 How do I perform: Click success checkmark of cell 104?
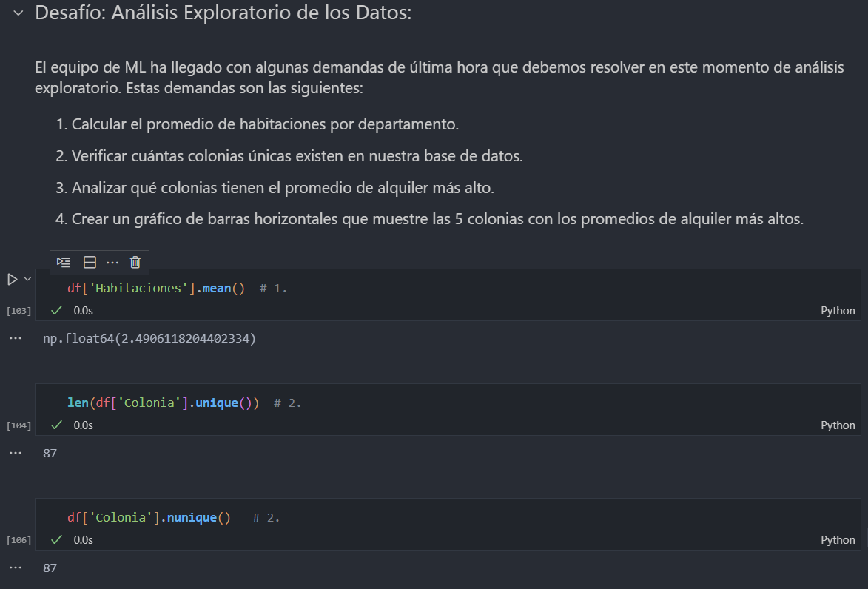click(x=56, y=425)
